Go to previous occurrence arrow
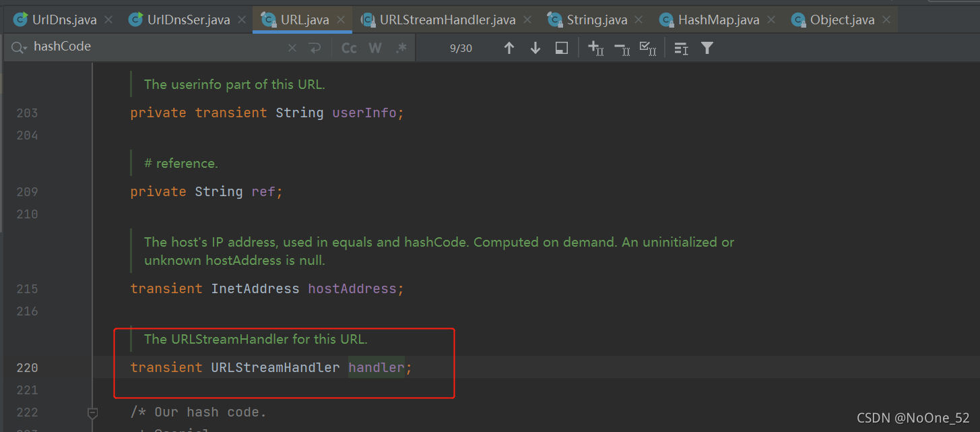Screen dimensions: 980x432 (x=509, y=48)
